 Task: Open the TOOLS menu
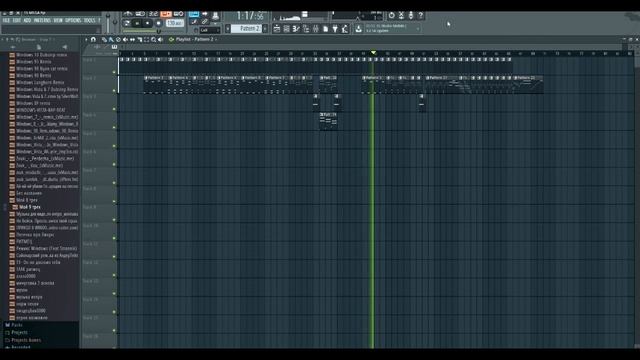(89, 20)
